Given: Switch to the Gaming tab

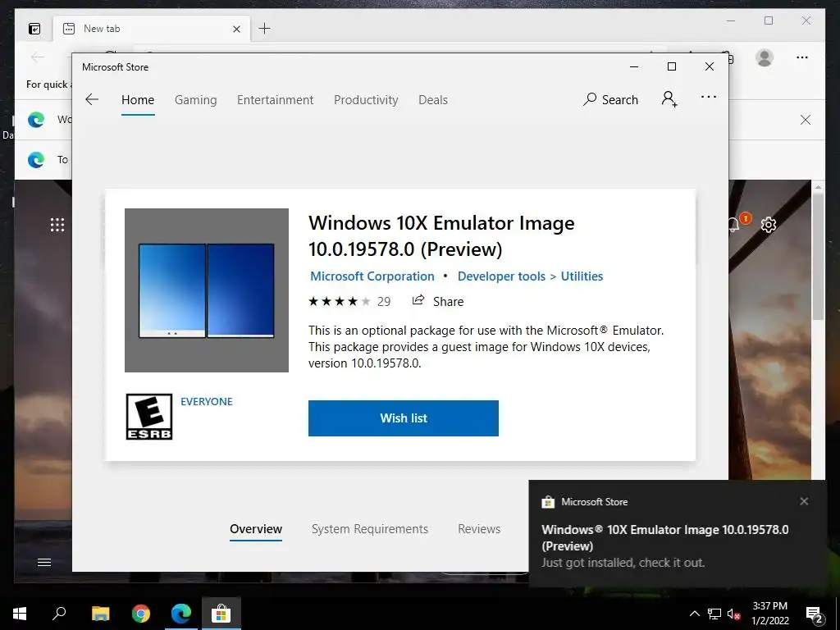Looking at the screenshot, I should (195, 99).
